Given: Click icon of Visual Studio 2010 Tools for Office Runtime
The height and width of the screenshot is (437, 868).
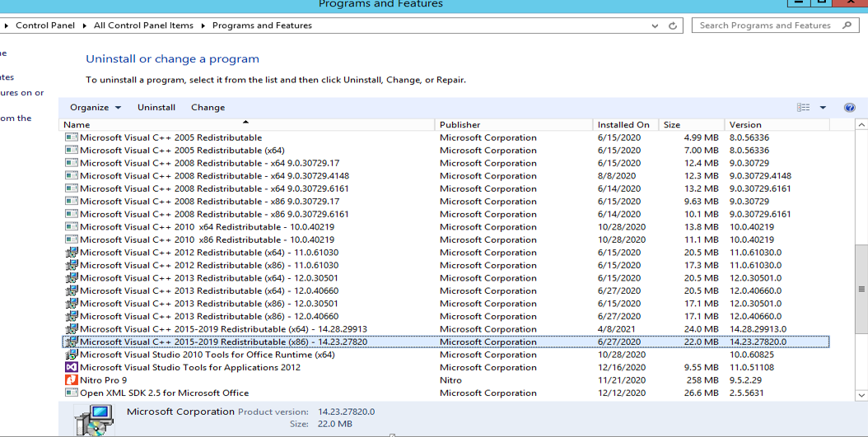Looking at the screenshot, I should (72, 355).
